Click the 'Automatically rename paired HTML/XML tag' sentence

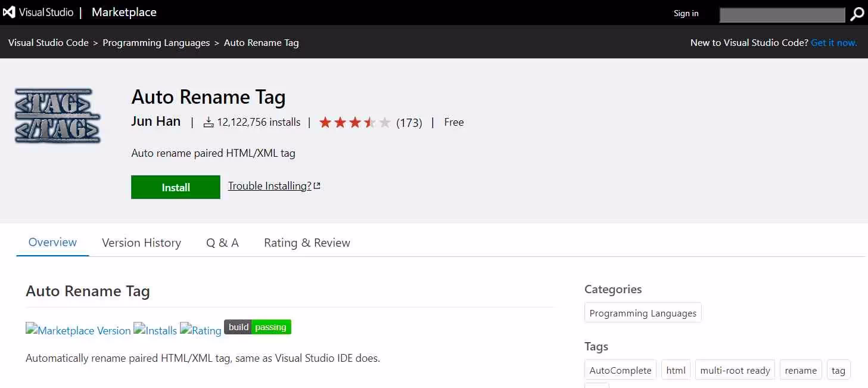(203, 358)
